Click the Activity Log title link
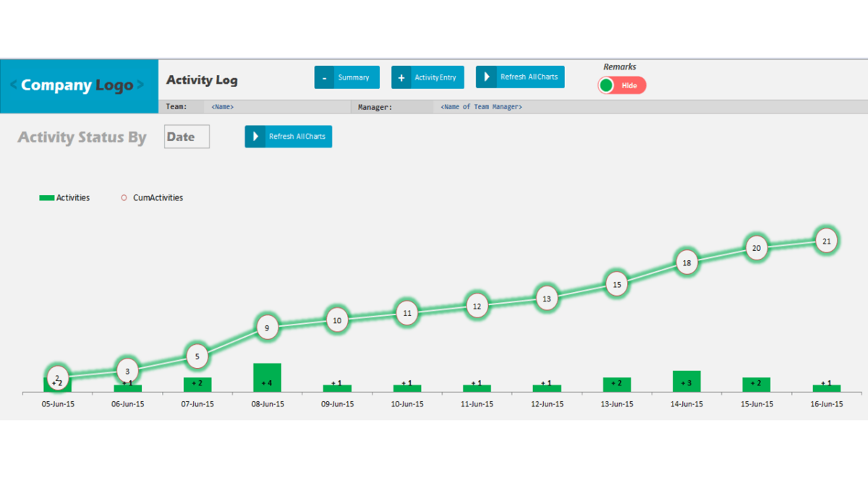868x488 pixels. pyautogui.click(x=202, y=80)
